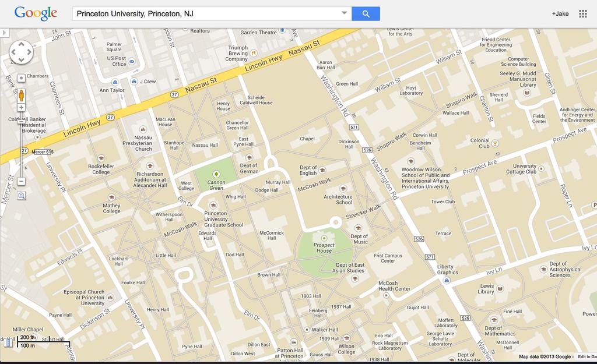Open the +Jake profile menu
The height and width of the screenshot is (364, 597).
560,13
